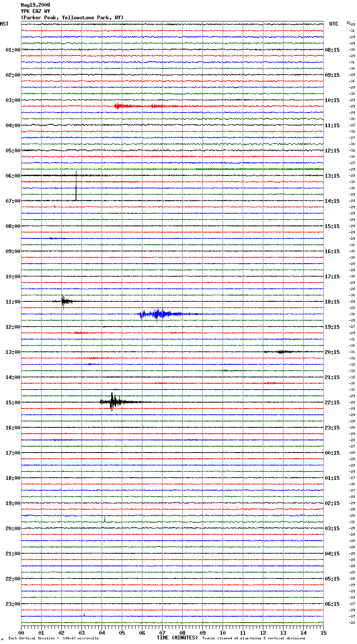Click the small green spike after 19:00

point(105,519)
